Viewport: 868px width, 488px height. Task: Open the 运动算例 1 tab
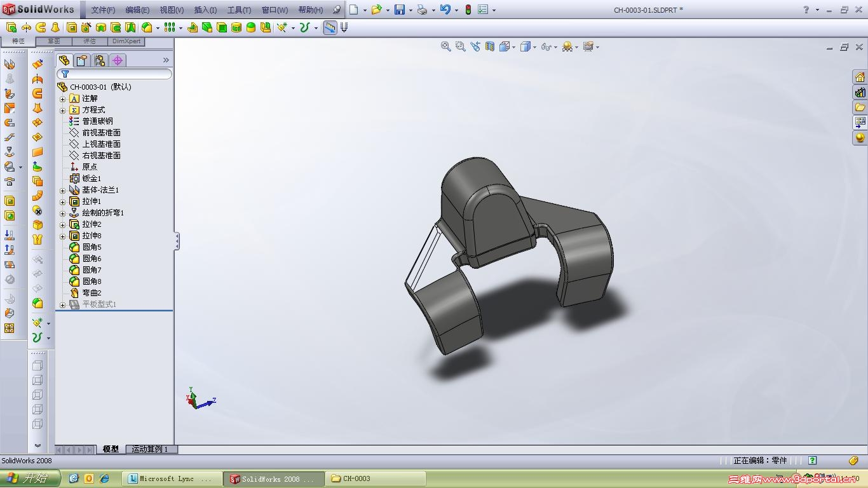[x=151, y=449]
